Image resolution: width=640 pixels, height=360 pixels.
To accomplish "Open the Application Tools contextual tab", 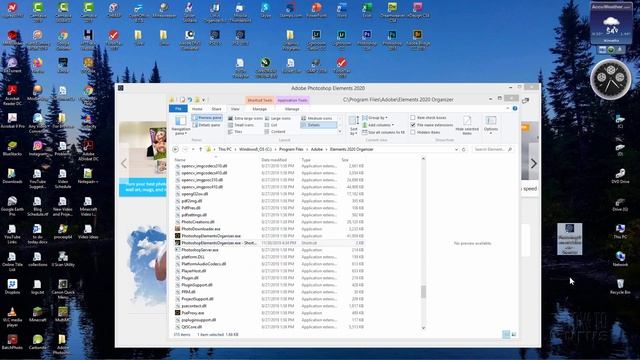I will [292, 100].
